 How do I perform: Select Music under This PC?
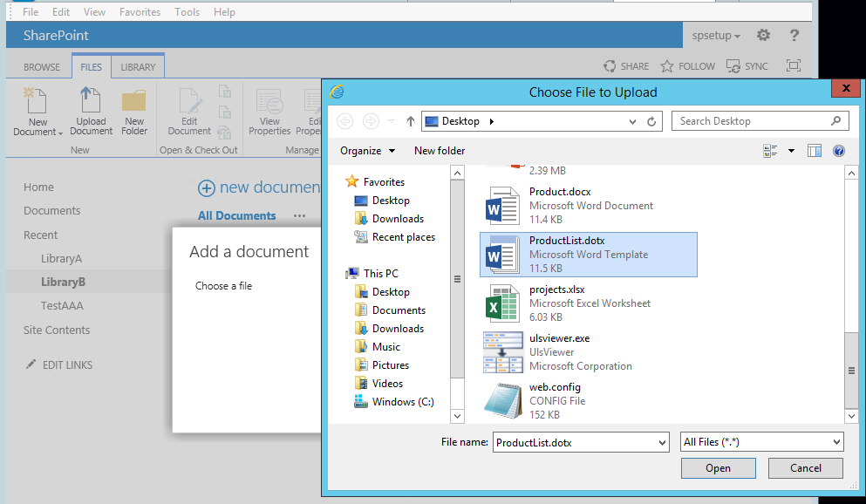click(x=378, y=347)
